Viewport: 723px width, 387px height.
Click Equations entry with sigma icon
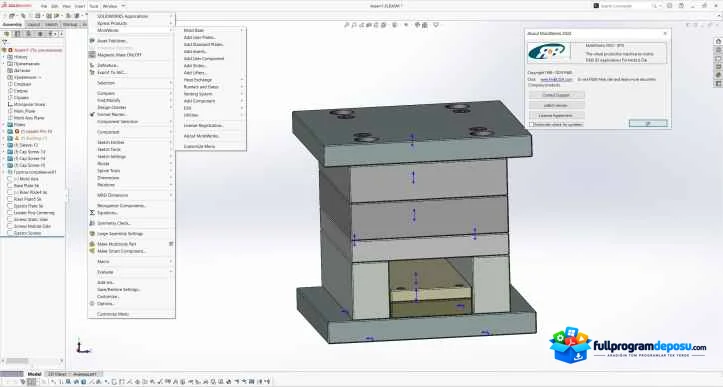(x=107, y=213)
